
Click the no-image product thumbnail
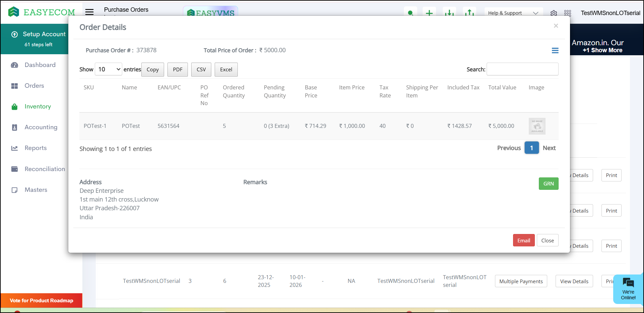click(537, 126)
